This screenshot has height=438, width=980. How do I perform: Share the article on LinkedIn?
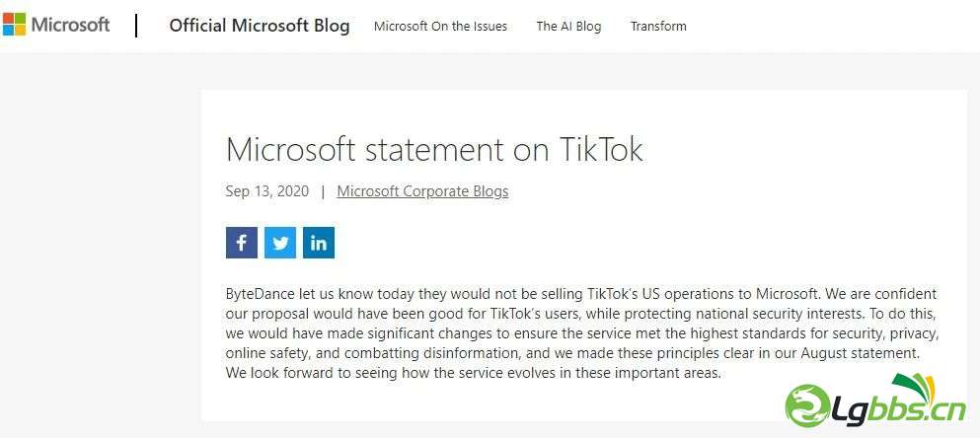pyautogui.click(x=319, y=243)
